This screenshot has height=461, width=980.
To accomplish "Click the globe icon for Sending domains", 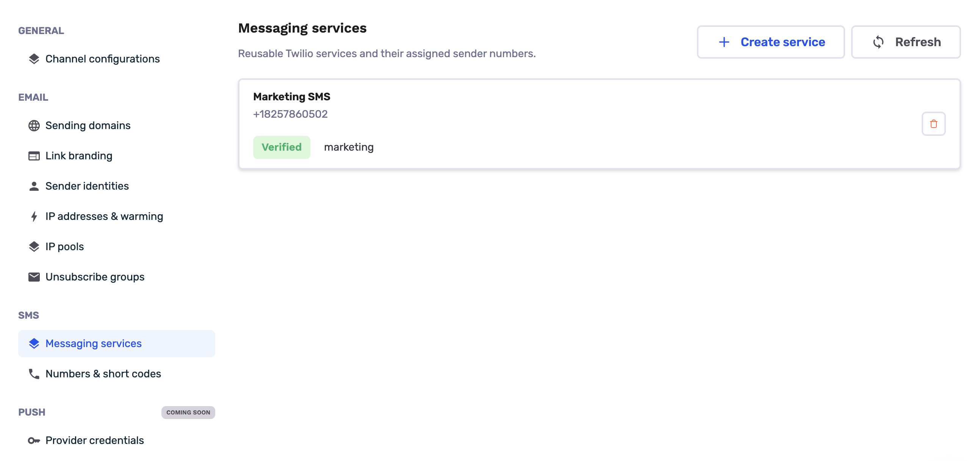I will pos(34,125).
